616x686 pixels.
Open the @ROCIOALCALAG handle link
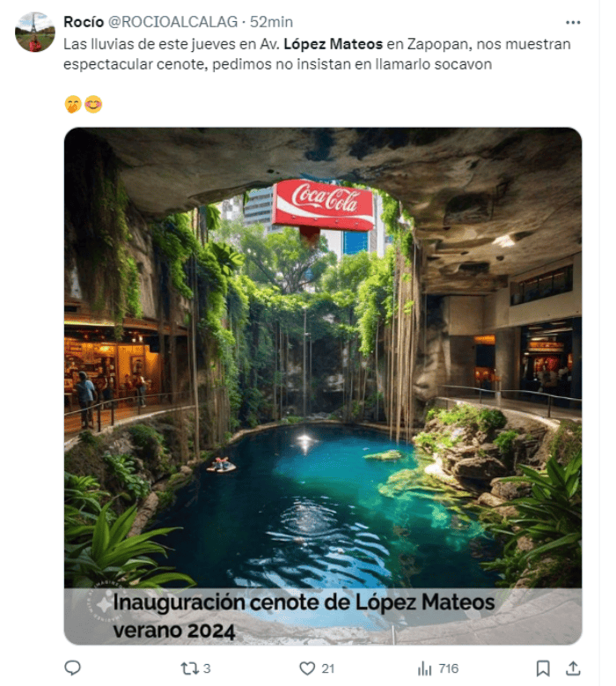point(172,22)
